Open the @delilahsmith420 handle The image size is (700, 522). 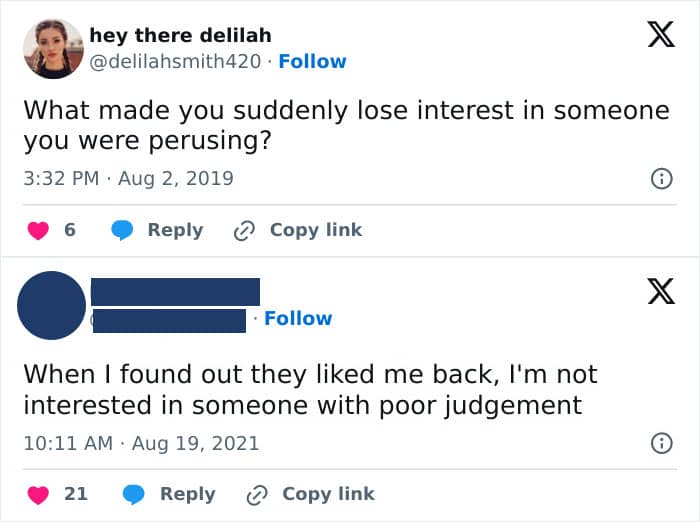(x=175, y=61)
